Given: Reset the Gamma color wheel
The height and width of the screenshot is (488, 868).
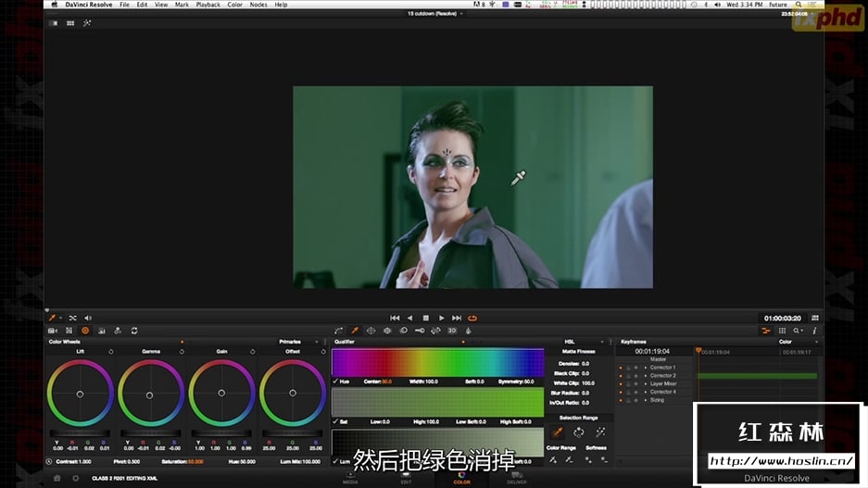Looking at the screenshot, I should click(182, 352).
